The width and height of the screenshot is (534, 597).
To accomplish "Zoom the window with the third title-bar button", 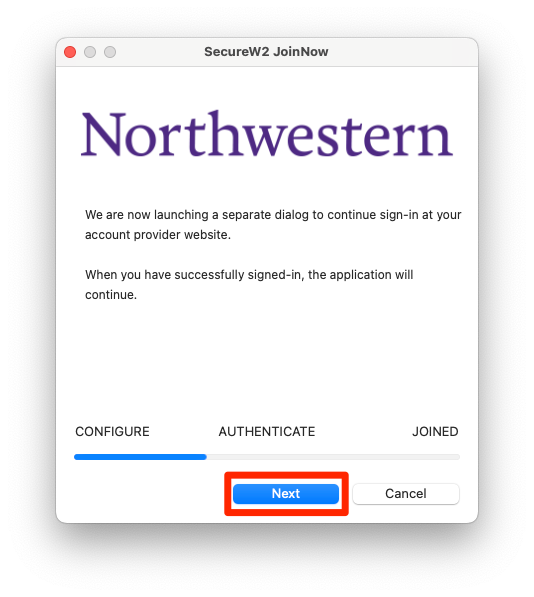I will click(x=110, y=52).
